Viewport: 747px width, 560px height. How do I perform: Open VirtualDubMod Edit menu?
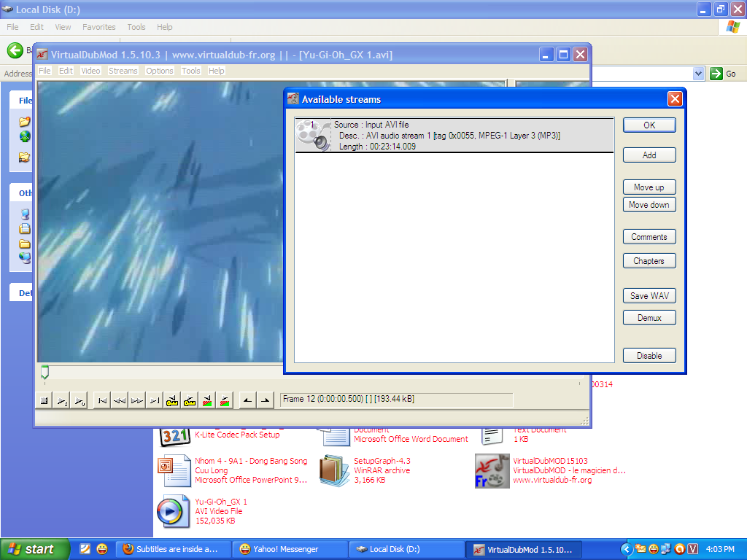66,71
